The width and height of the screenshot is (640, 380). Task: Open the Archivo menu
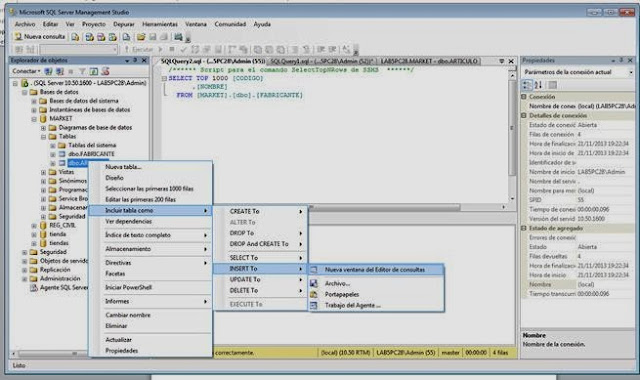(25, 24)
